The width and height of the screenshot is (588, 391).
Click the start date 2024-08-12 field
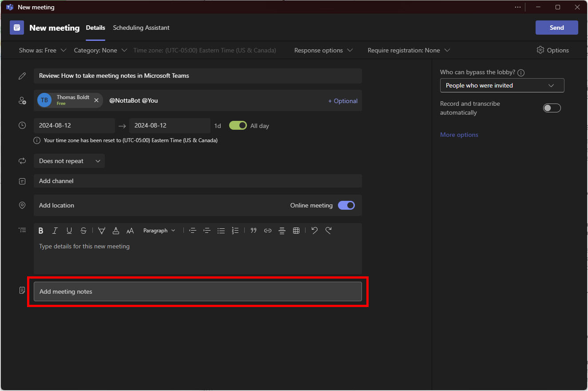74,126
